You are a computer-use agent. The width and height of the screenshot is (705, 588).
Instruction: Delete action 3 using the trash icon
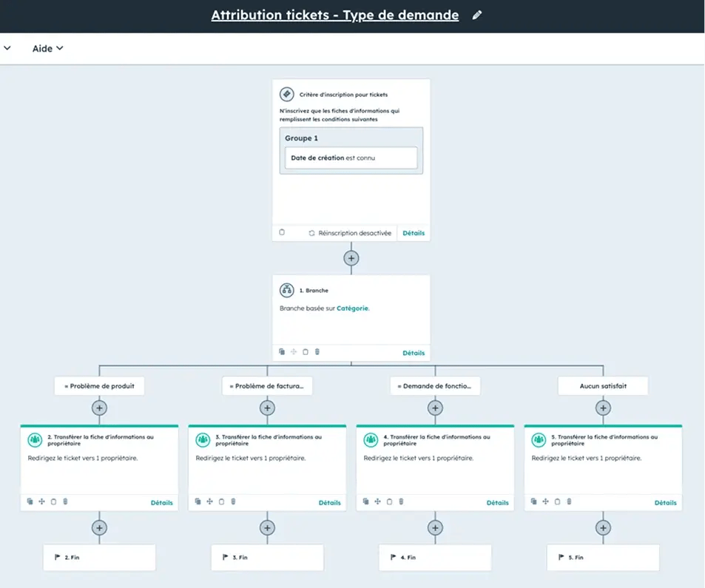(233, 501)
